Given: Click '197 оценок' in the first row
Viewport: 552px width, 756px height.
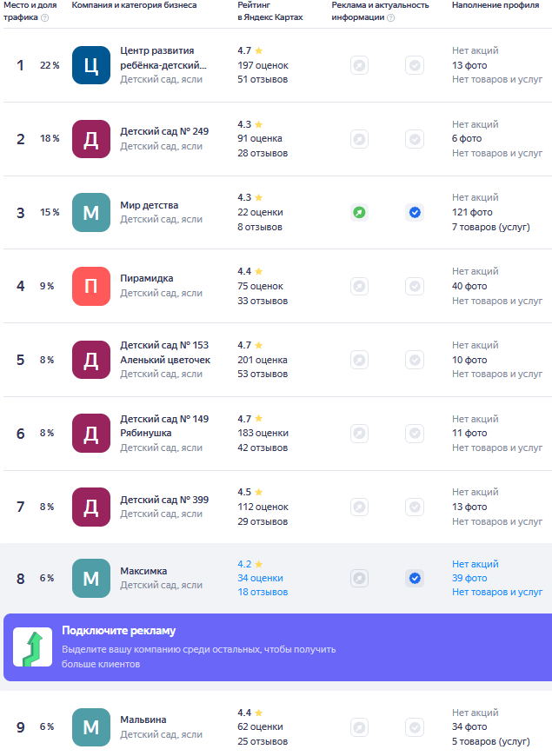Looking at the screenshot, I should point(263,65).
